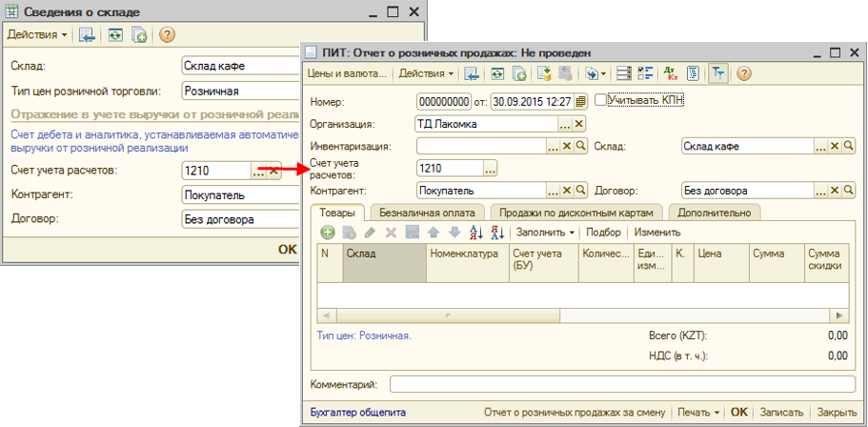868x427 pixels.
Task: Expand the Заполнить dropdown
Action: coord(545,233)
